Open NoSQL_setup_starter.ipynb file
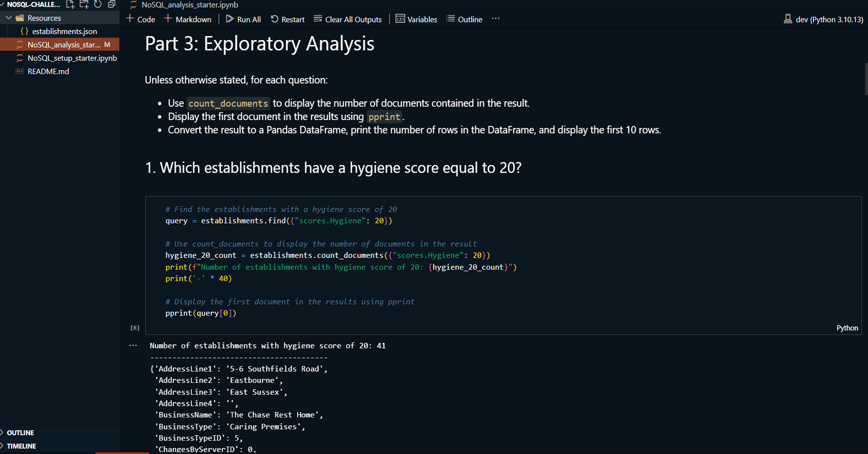868x454 pixels. pos(72,58)
